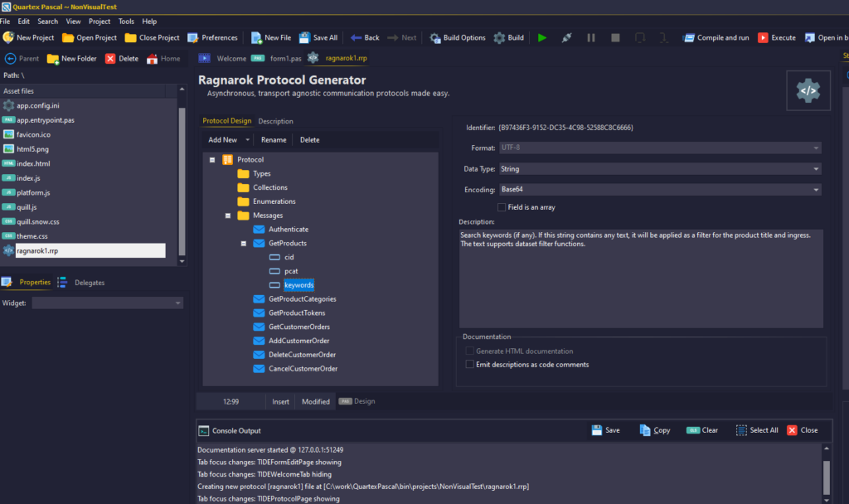Open the Encoding Base64 dropdown
The image size is (849, 504).
coord(660,190)
